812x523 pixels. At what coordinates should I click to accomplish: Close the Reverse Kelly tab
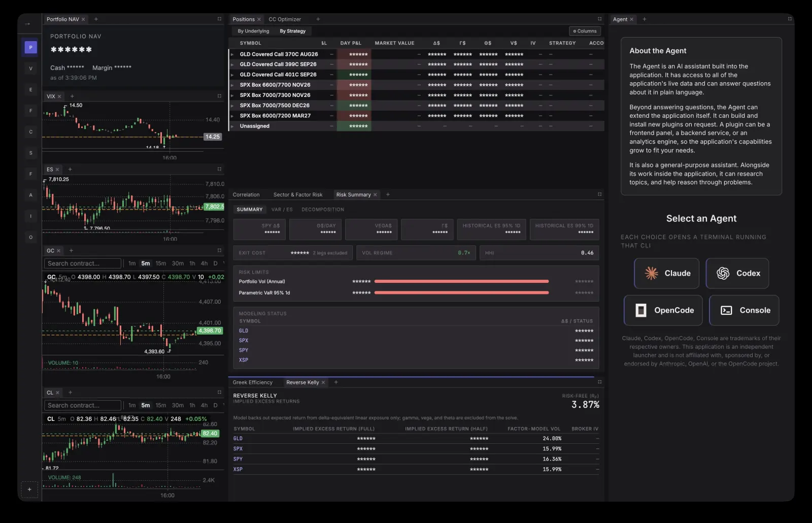point(323,382)
